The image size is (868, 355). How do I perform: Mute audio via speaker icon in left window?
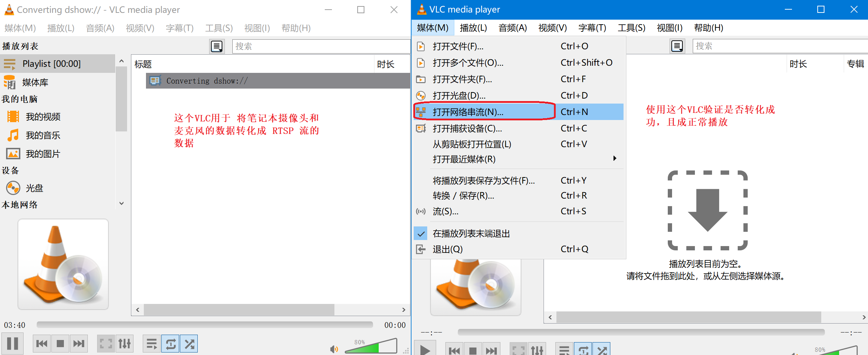tap(334, 349)
